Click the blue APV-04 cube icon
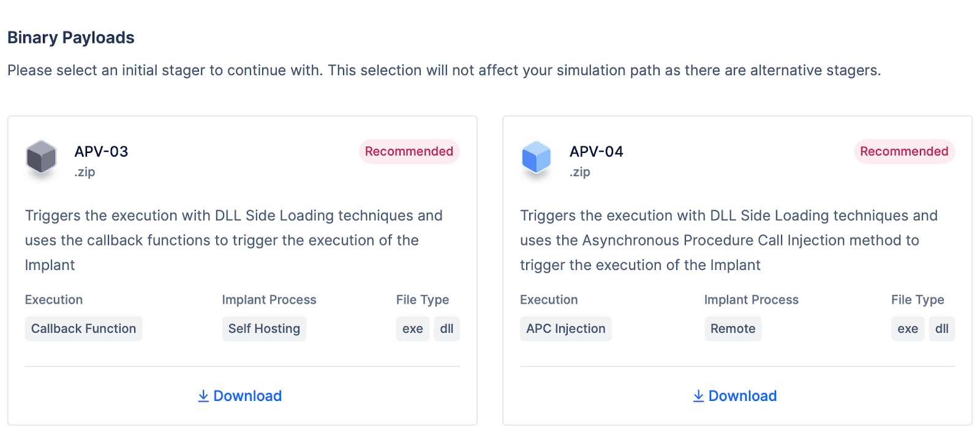The width and height of the screenshot is (980, 437). 536,157
